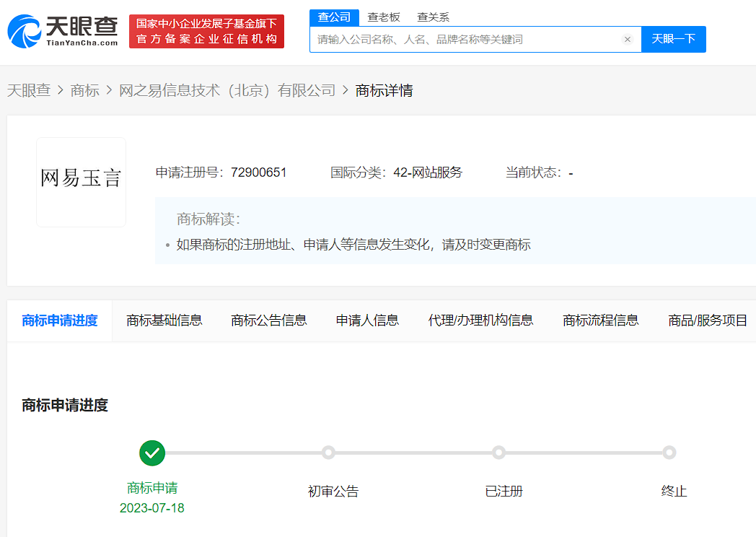
Task: Switch to 代理/办理机构信息 tab
Action: click(480, 320)
